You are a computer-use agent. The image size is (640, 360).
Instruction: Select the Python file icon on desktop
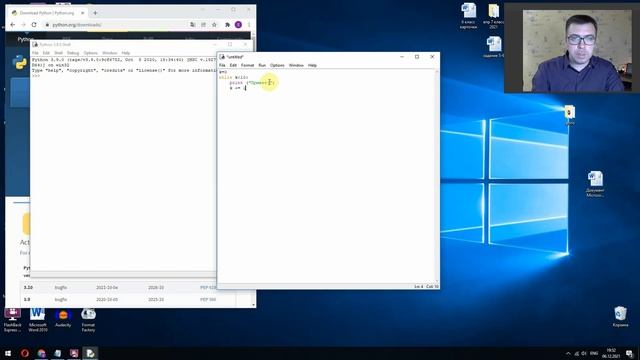[570, 115]
